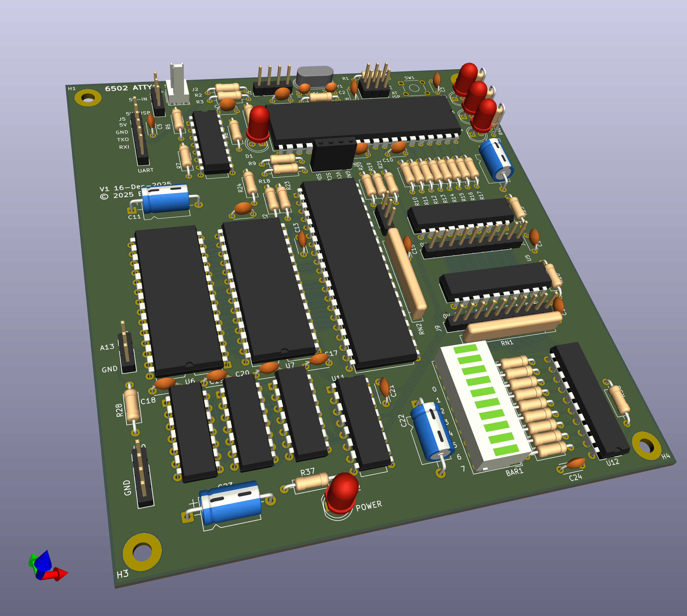This screenshot has height=616, width=687.
Task: Click the "R18" reference label
Action: point(264,181)
